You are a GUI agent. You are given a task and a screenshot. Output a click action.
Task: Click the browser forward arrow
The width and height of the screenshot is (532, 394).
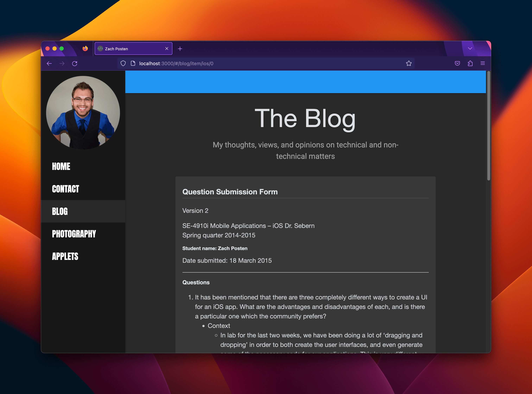pyautogui.click(x=62, y=63)
